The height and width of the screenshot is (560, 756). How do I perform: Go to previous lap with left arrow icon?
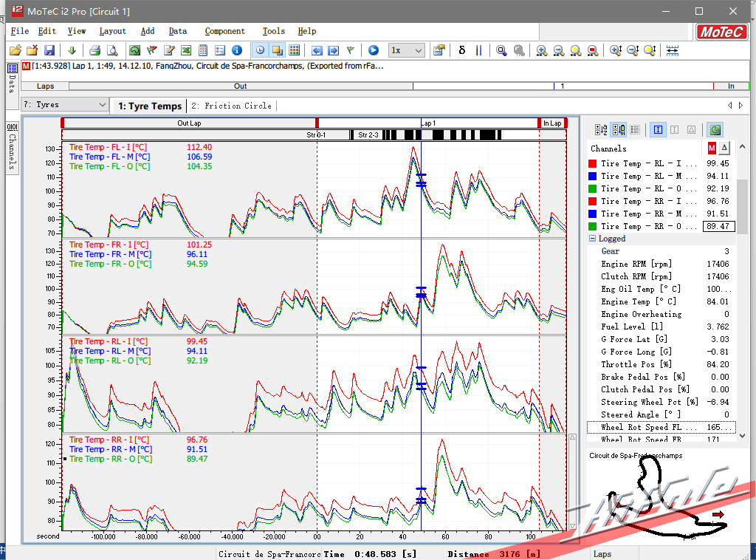click(x=317, y=50)
